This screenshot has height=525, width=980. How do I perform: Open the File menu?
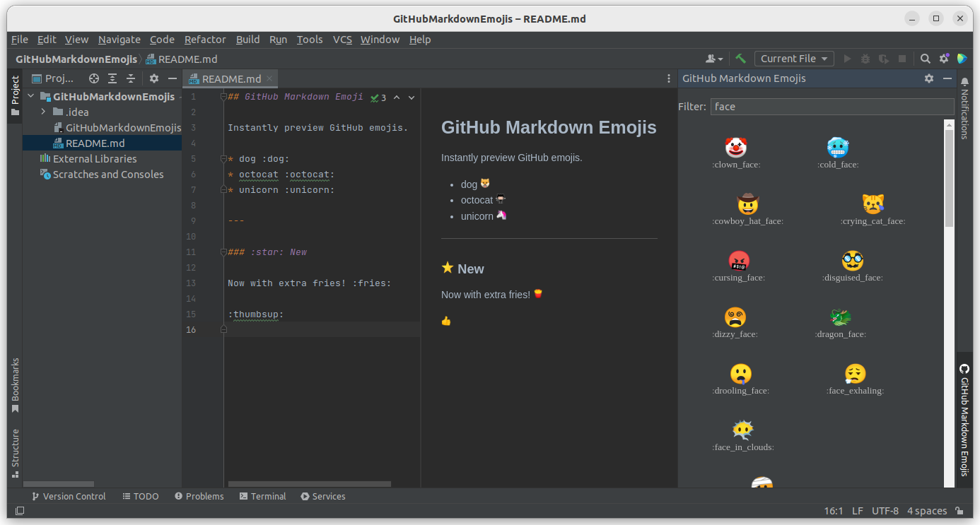(20, 40)
